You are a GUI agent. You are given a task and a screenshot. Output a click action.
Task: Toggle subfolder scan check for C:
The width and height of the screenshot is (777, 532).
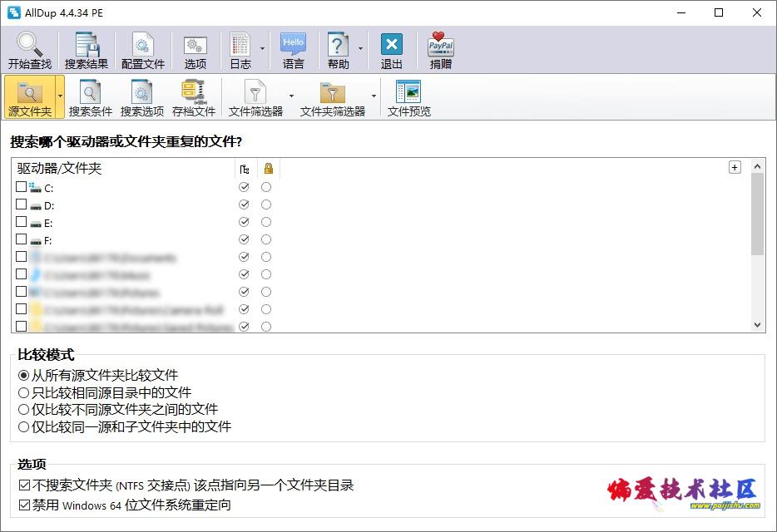[244, 187]
